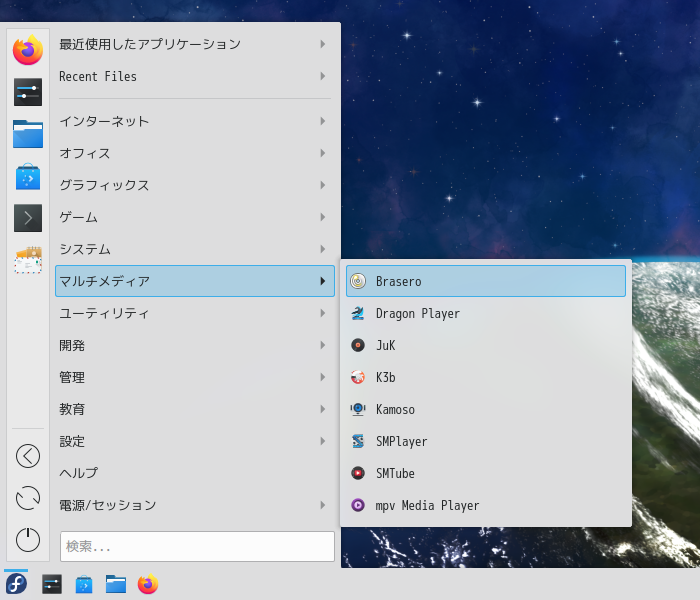Click the ゲーム category label
The height and width of the screenshot is (600, 700).
79,217
